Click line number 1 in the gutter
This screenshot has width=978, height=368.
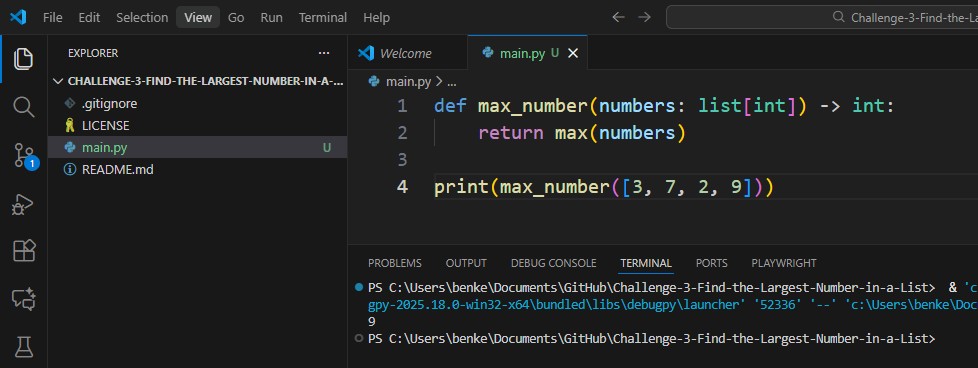coord(402,106)
